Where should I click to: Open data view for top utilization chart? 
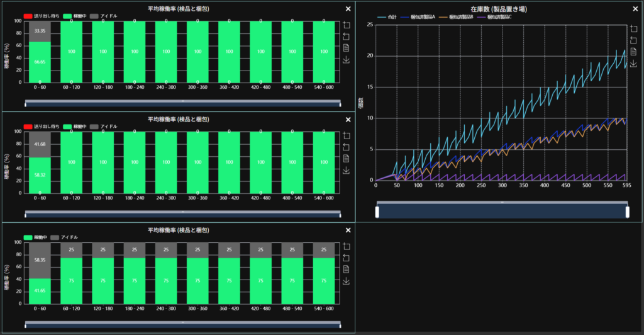coord(346,48)
